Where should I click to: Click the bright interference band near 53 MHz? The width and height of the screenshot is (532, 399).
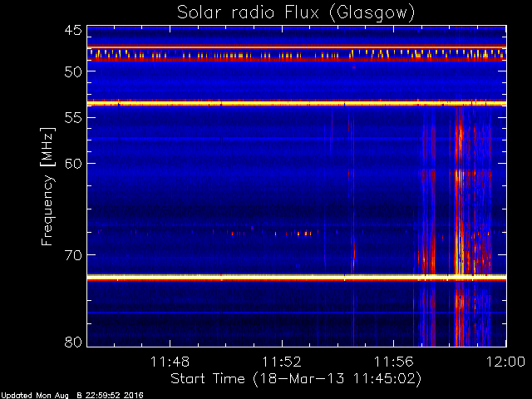pyautogui.click(x=297, y=103)
